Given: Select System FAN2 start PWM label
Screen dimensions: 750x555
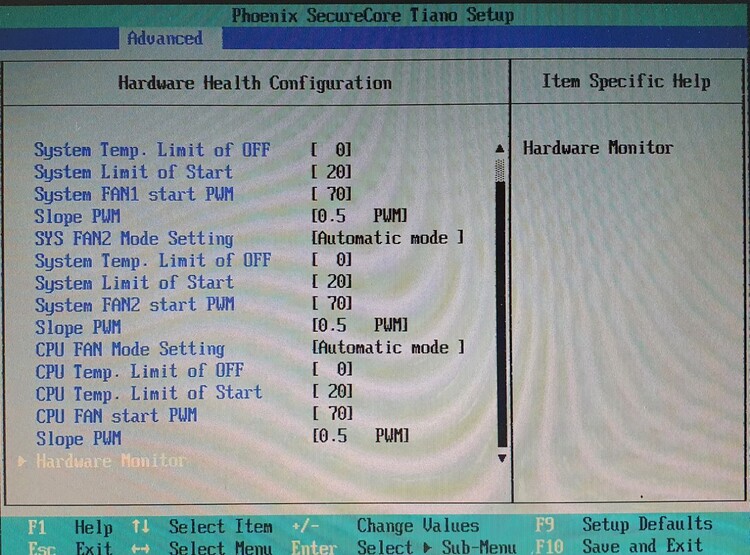Looking at the screenshot, I should coord(135,305).
